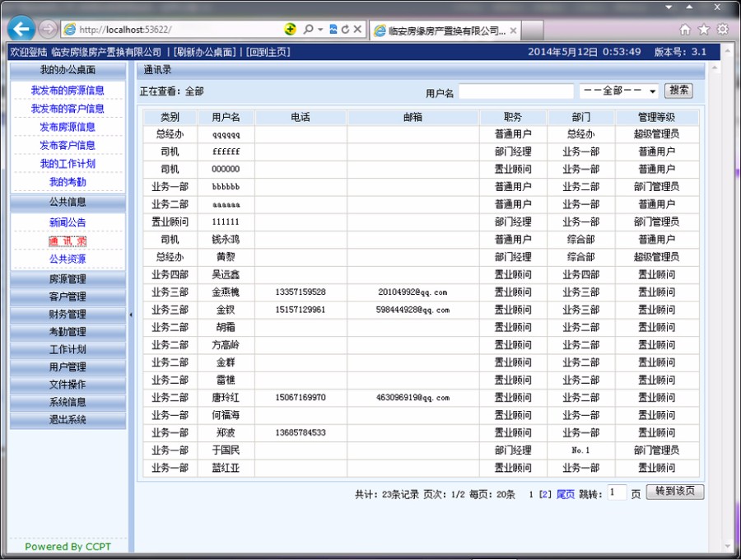This screenshot has height=560, width=741.
Task: Open the browser home icon
Action: click(x=685, y=30)
